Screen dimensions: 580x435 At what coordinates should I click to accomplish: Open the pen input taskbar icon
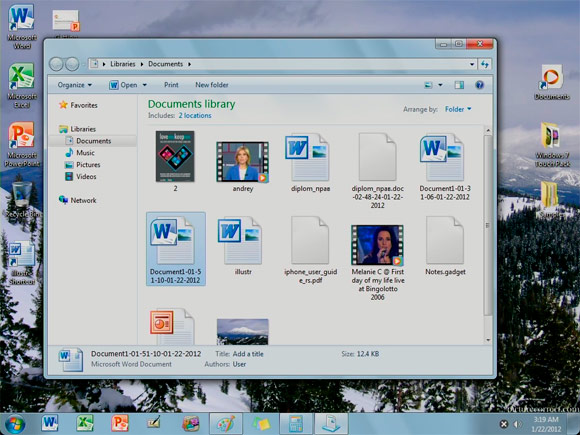point(154,423)
